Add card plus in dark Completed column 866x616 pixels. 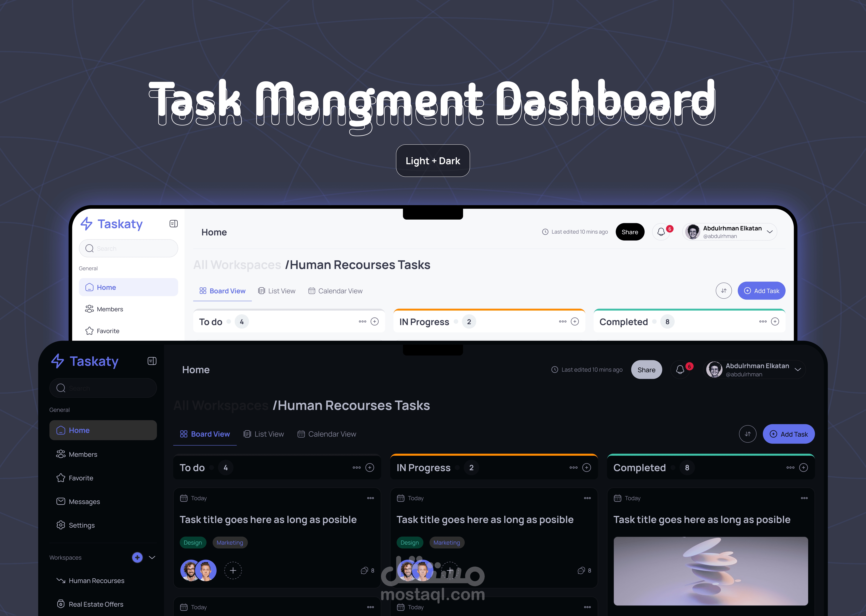pos(803,468)
